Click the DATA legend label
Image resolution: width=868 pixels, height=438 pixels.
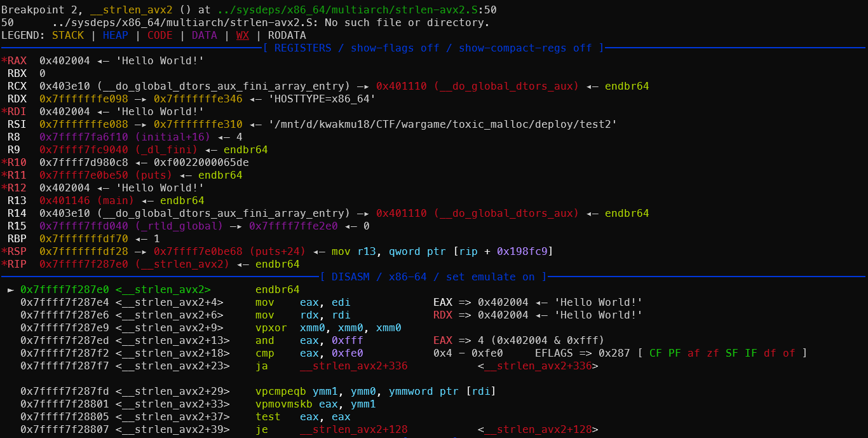coord(204,35)
